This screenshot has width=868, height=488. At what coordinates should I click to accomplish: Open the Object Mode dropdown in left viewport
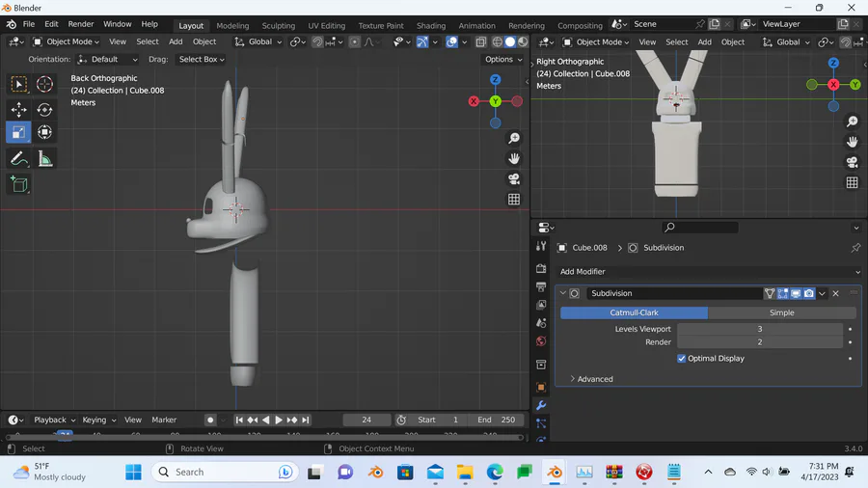[x=68, y=41]
